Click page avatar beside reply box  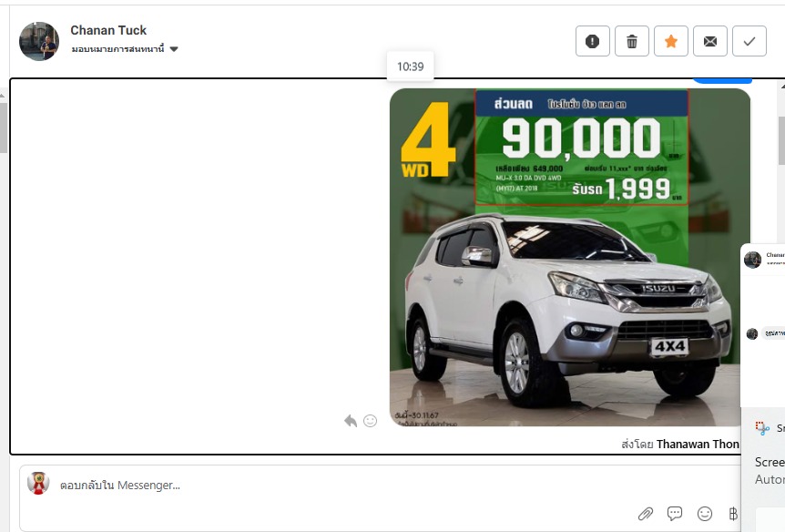click(x=38, y=484)
